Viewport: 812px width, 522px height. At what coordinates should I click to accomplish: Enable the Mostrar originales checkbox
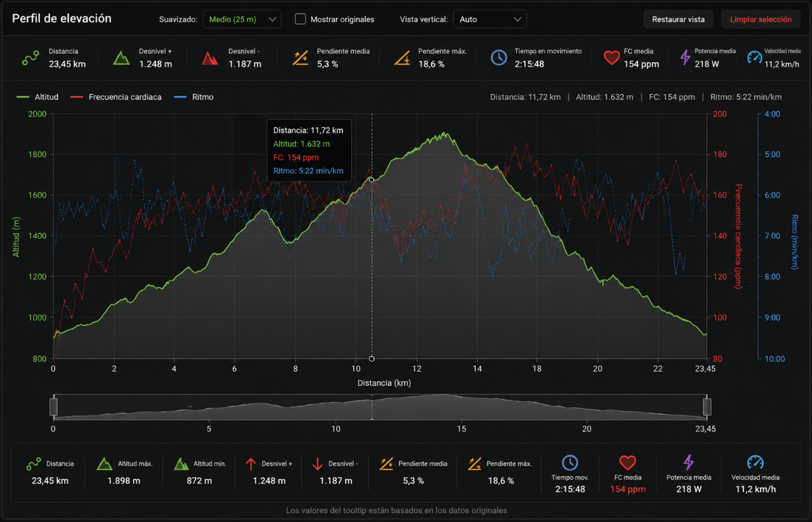301,19
